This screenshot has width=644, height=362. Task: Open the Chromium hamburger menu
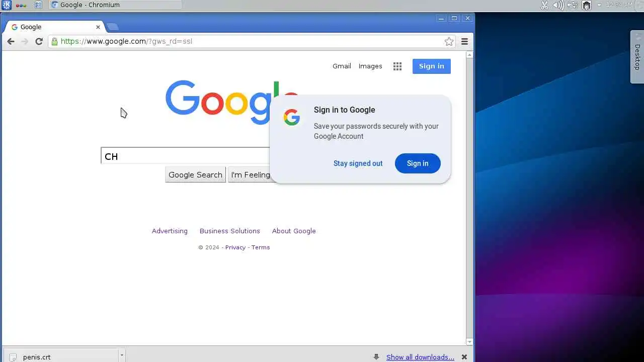click(464, 41)
